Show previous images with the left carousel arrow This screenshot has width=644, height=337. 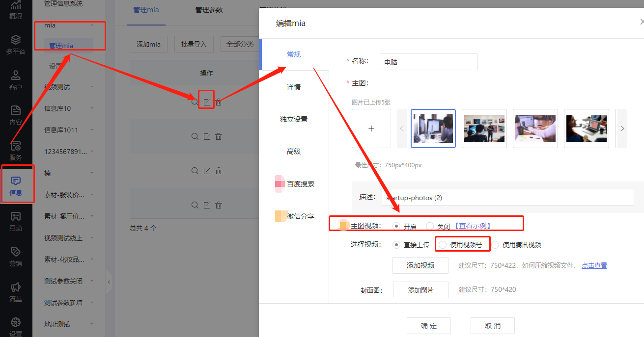coord(402,129)
